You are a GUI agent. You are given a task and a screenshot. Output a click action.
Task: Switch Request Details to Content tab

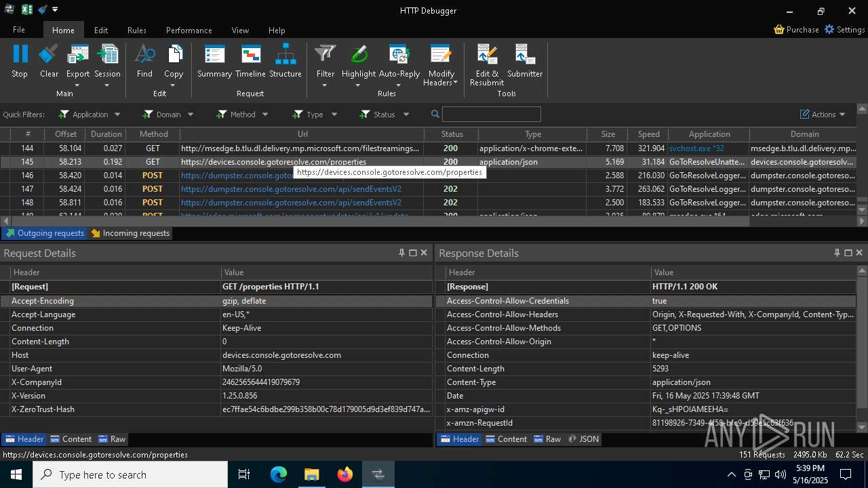coord(71,439)
